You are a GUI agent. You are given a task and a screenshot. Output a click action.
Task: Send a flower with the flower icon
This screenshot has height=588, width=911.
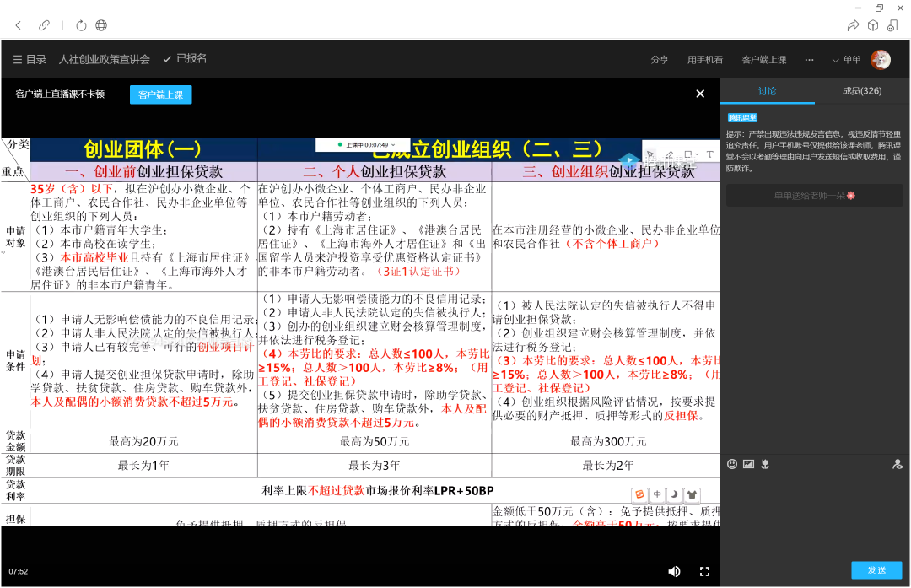pos(765,464)
